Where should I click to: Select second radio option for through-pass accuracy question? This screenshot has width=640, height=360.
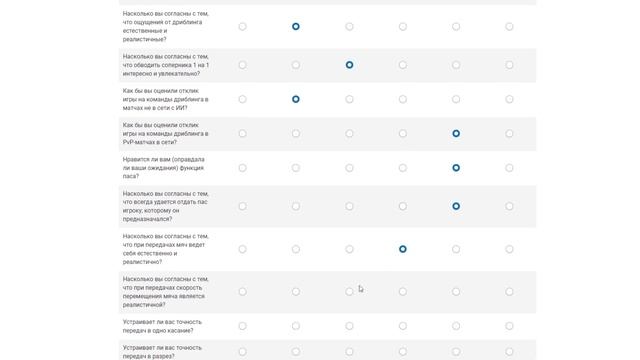pos(296,351)
